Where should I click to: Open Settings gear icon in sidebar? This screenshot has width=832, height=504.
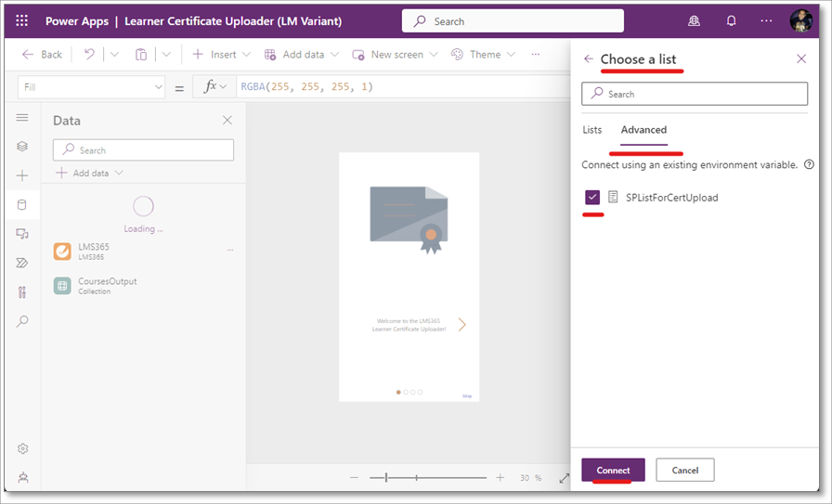pos(22,448)
